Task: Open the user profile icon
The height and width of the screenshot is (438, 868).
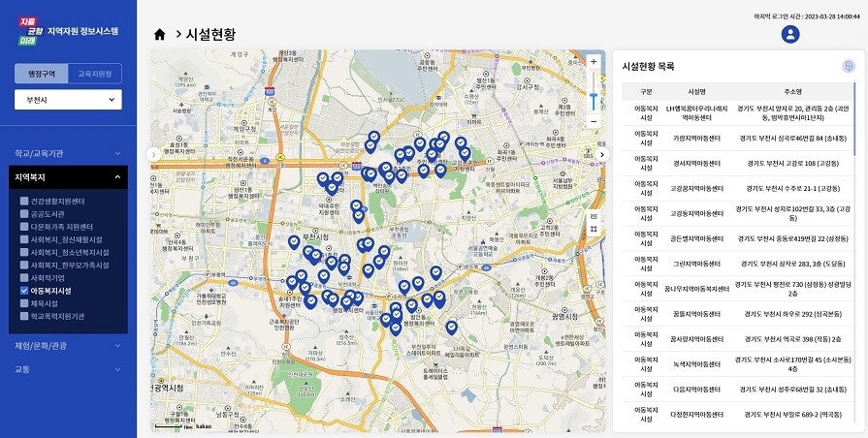Action: 790,34
